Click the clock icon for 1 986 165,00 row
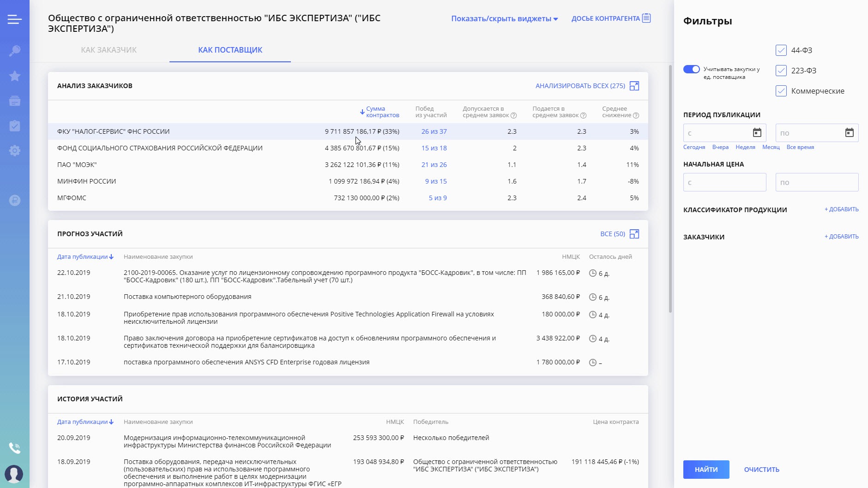This screenshot has height=488, width=868. 593,273
